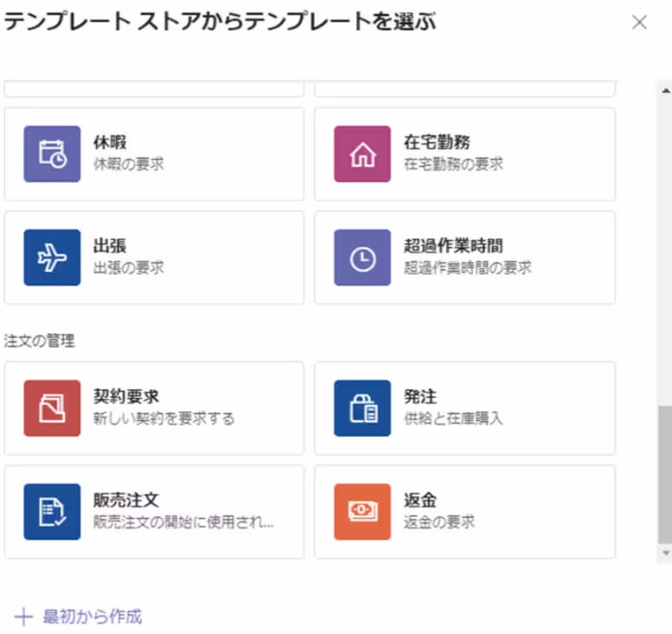Click the scrollbar down arrow
Viewport: 672px width, 634px height.
[665, 553]
